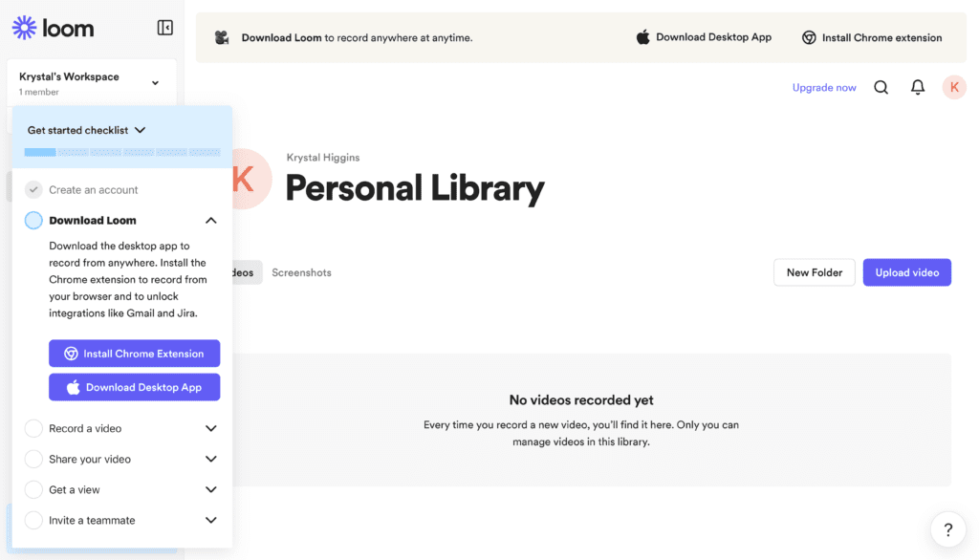Image resolution: width=979 pixels, height=560 pixels.
Task: Toggle the Download Loom checklist circle
Action: 33,221
